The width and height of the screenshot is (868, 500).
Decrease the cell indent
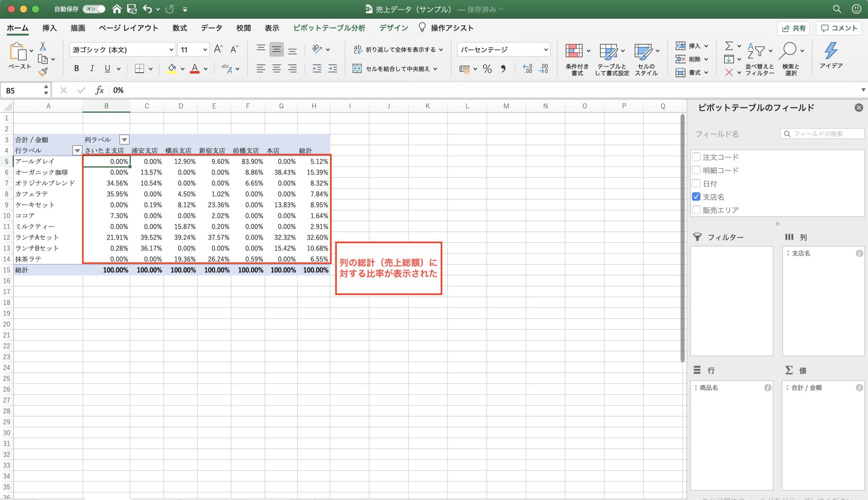point(317,68)
